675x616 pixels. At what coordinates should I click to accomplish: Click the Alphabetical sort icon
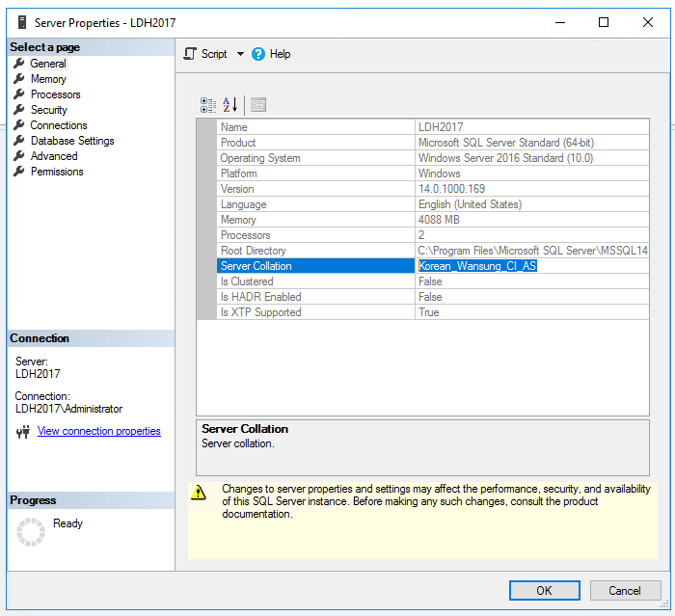tap(229, 105)
